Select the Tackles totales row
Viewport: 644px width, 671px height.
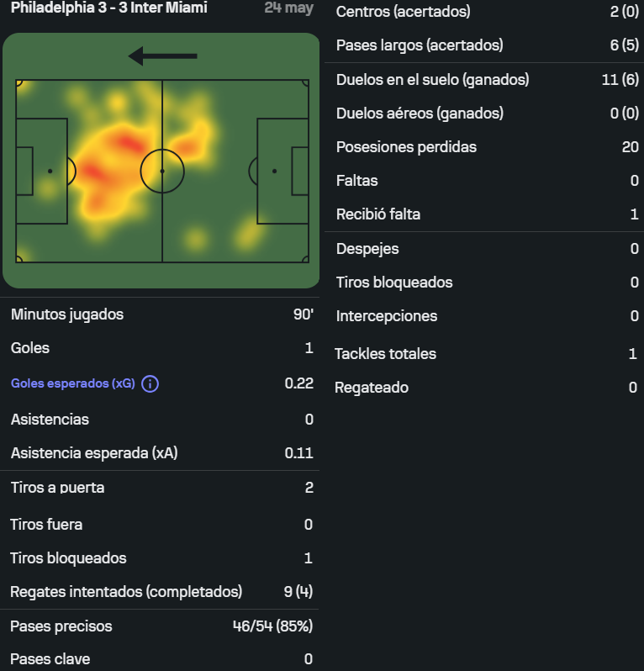(x=484, y=354)
